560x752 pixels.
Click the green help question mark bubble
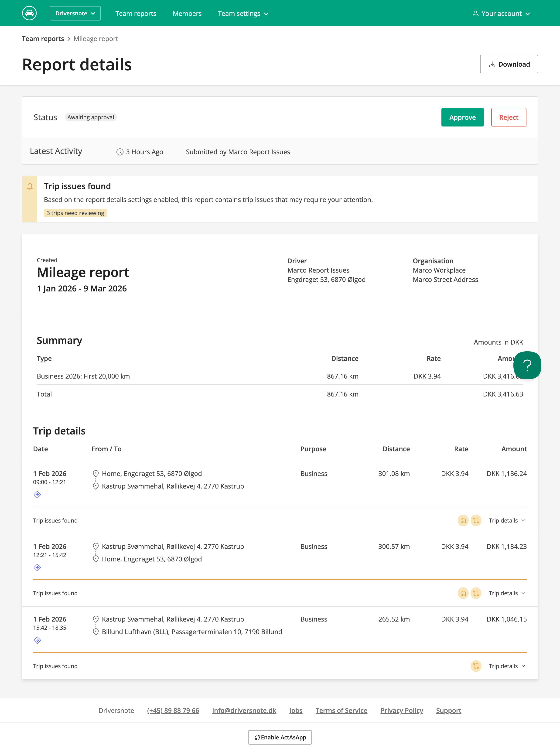(x=527, y=365)
